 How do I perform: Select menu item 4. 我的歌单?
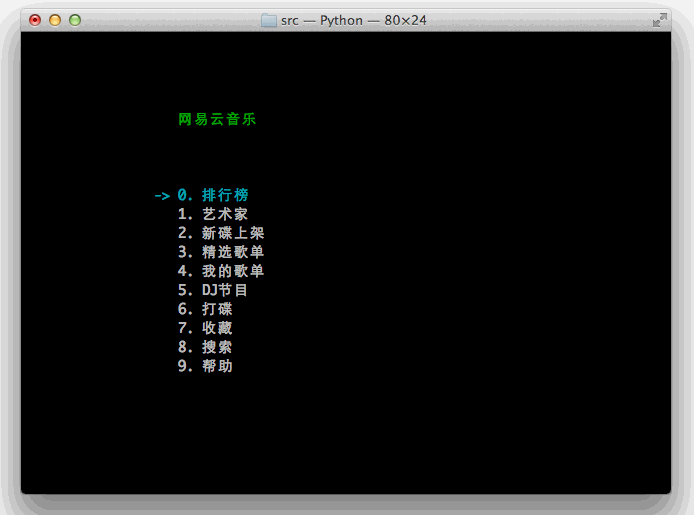coord(221,271)
